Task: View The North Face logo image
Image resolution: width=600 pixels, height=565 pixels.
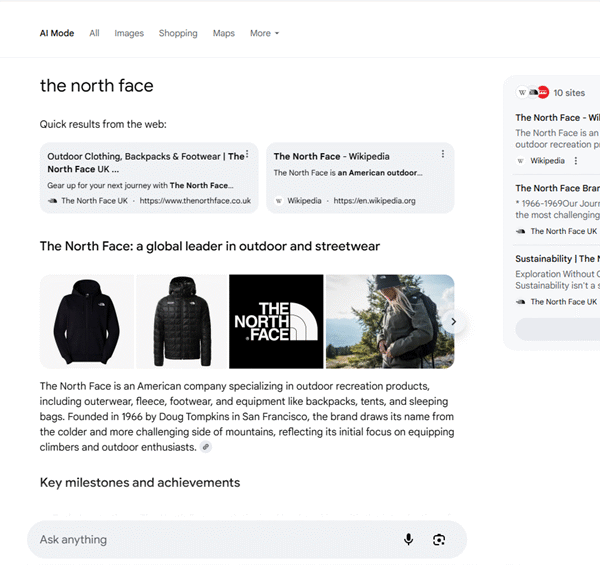Action: 276,322
